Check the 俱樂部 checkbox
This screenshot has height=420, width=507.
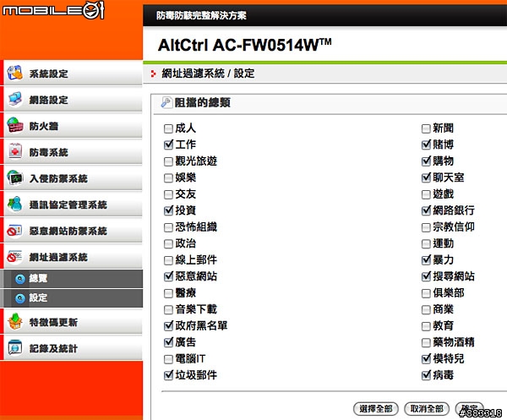(426, 293)
